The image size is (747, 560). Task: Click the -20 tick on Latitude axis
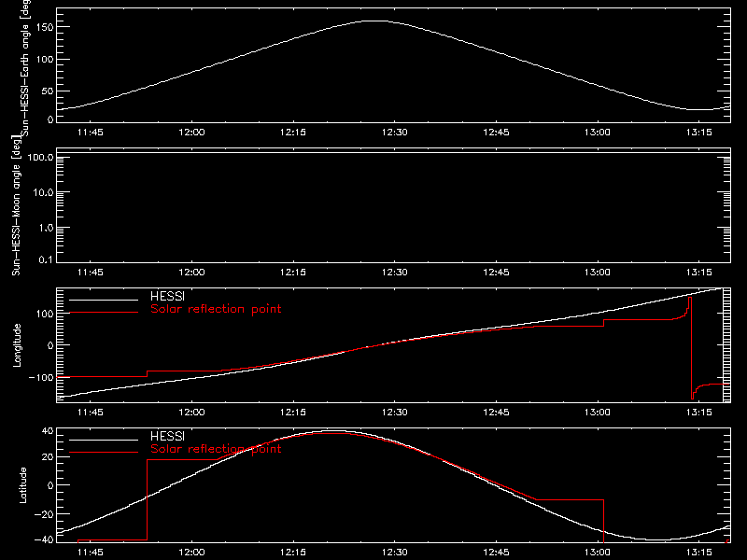tap(44, 514)
